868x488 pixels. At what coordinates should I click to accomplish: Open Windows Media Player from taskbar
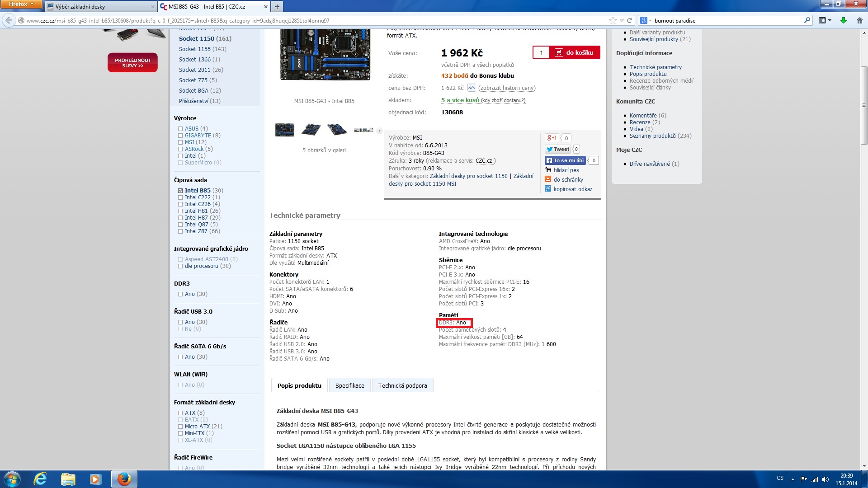coord(95,479)
